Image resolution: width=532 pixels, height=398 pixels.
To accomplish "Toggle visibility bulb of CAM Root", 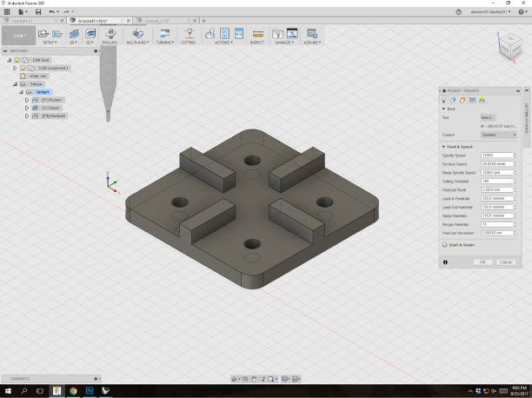I will pos(17,60).
